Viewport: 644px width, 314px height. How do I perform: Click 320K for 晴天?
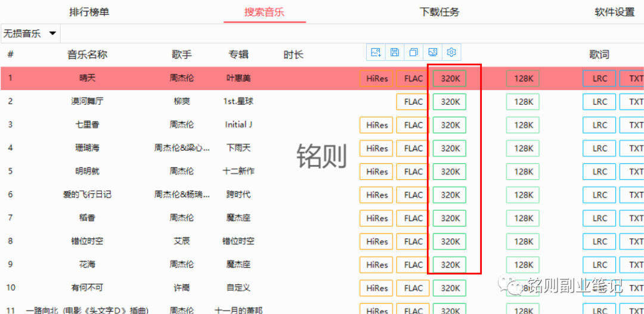pyautogui.click(x=450, y=79)
